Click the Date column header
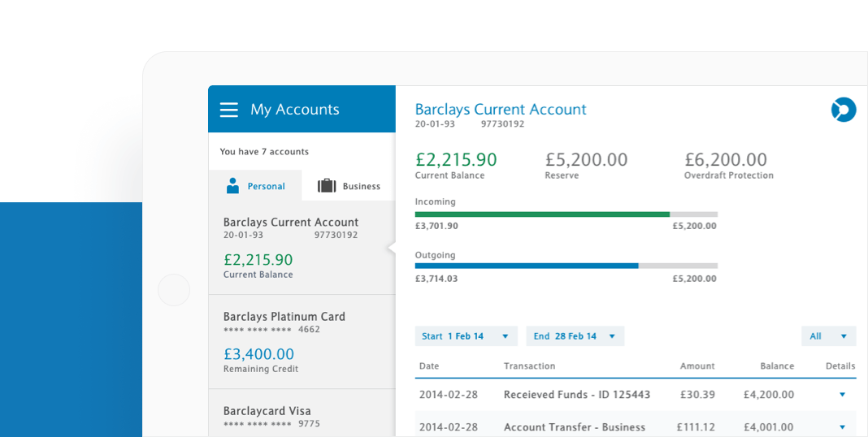 tap(429, 366)
